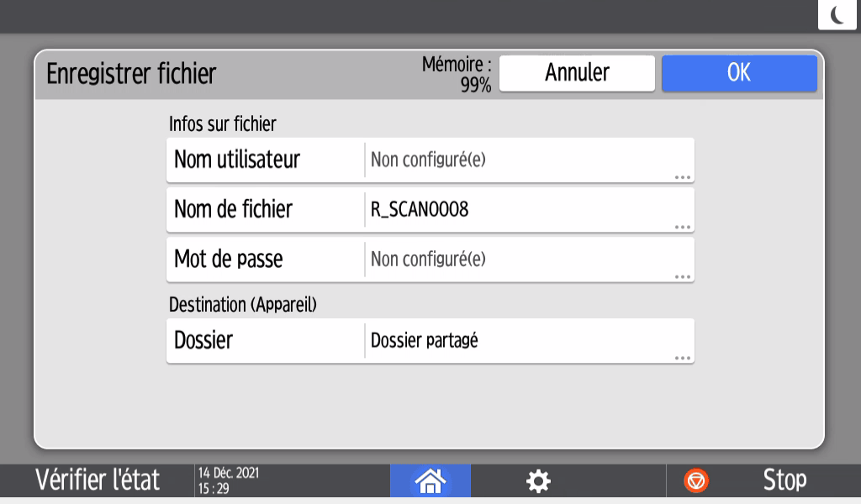Click ellipsis in Mot de passe row
The image size is (861, 504).
(682, 276)
